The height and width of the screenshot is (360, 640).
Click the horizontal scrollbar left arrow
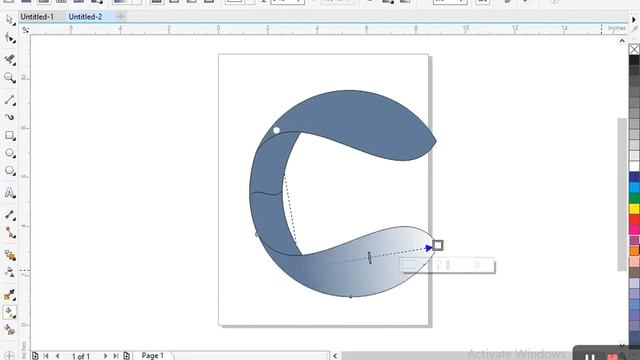click(x=336, y=356)
